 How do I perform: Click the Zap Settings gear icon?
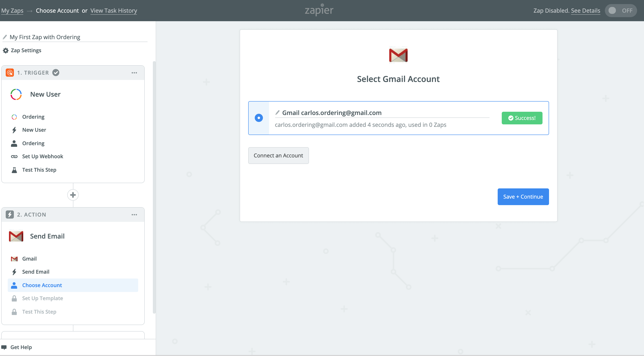tap(6, 51)
